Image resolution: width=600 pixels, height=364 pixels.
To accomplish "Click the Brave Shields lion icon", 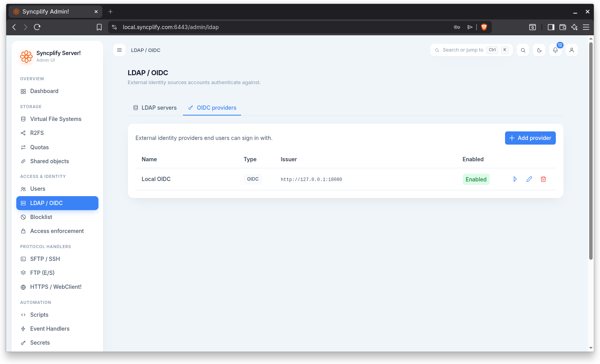I will click(484, 27).
